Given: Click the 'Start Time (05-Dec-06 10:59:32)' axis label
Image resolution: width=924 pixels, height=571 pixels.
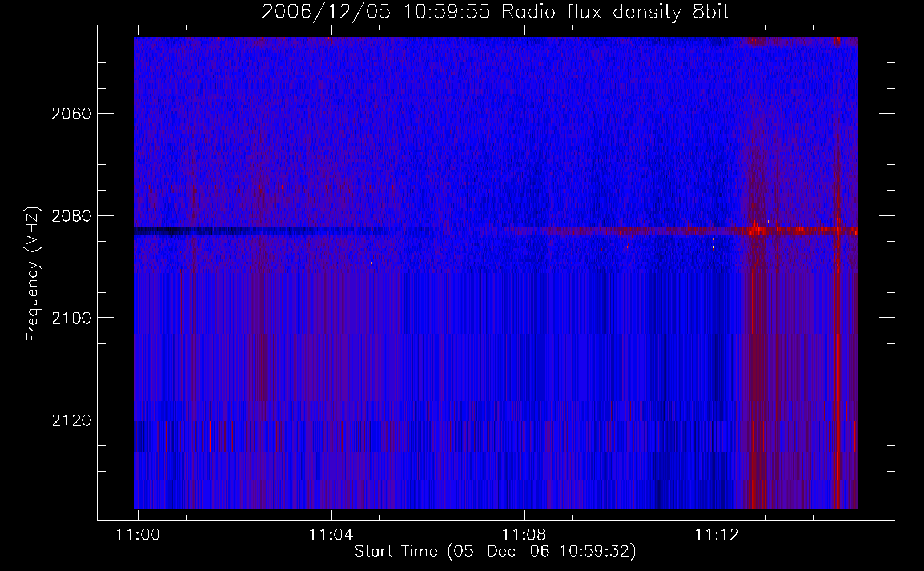Looking at the screenshot, I should coord(495,552).
